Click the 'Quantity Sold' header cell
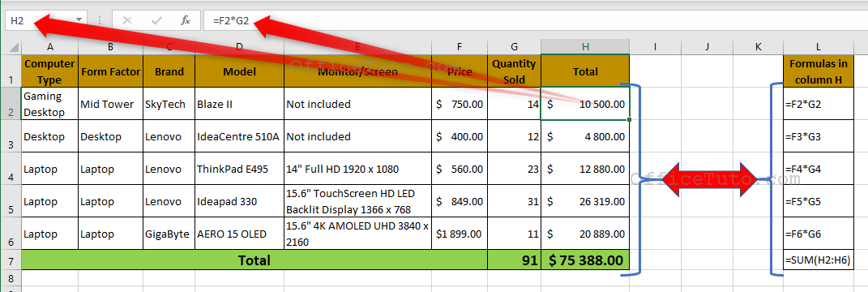The image size is (868, 292). click(x=515, y=71)
